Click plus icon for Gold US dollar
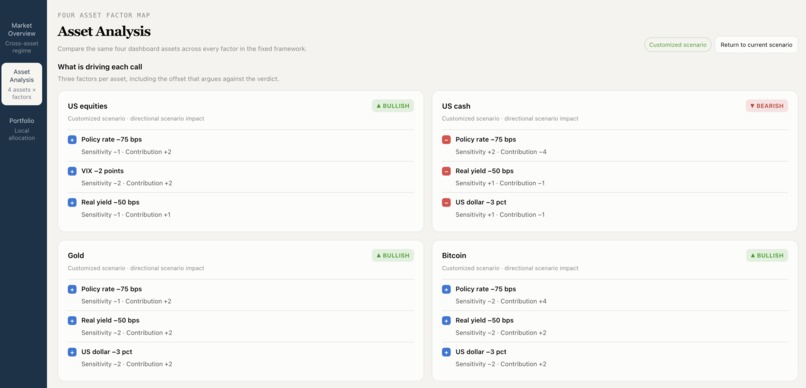The image size is (806, 388). (72, 352)
